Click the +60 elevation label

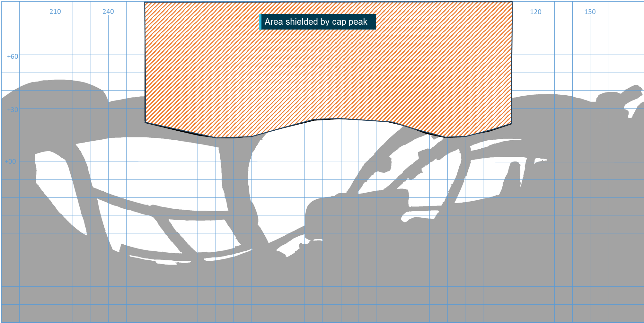coord(13,57)
